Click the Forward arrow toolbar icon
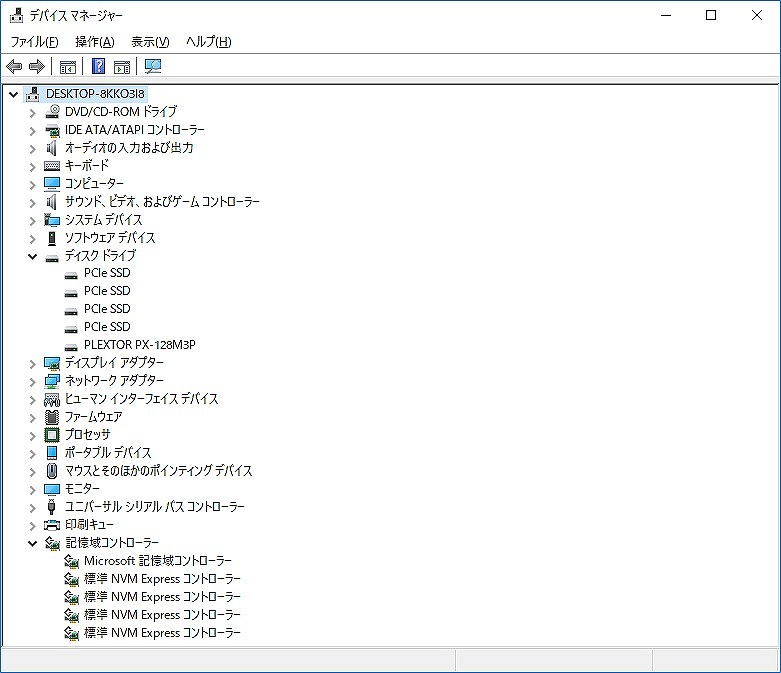Viewport: 781px width, 673px height. (x=37, y=67)
